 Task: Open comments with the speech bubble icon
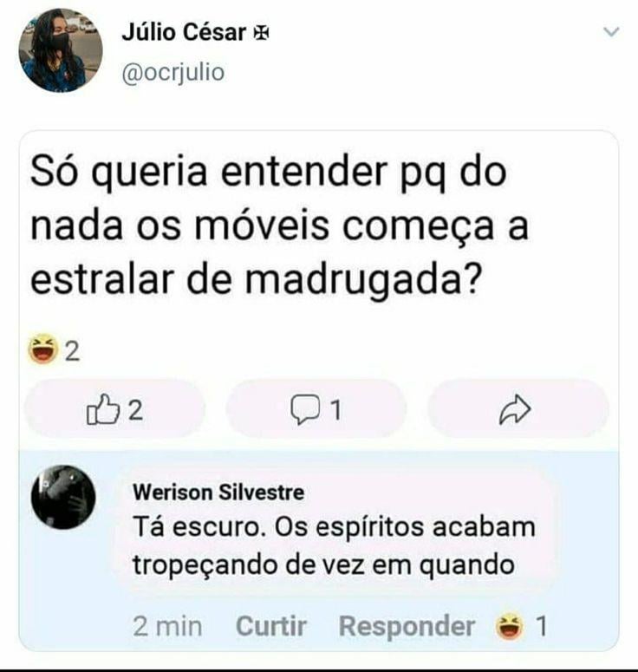pos(304,409)
